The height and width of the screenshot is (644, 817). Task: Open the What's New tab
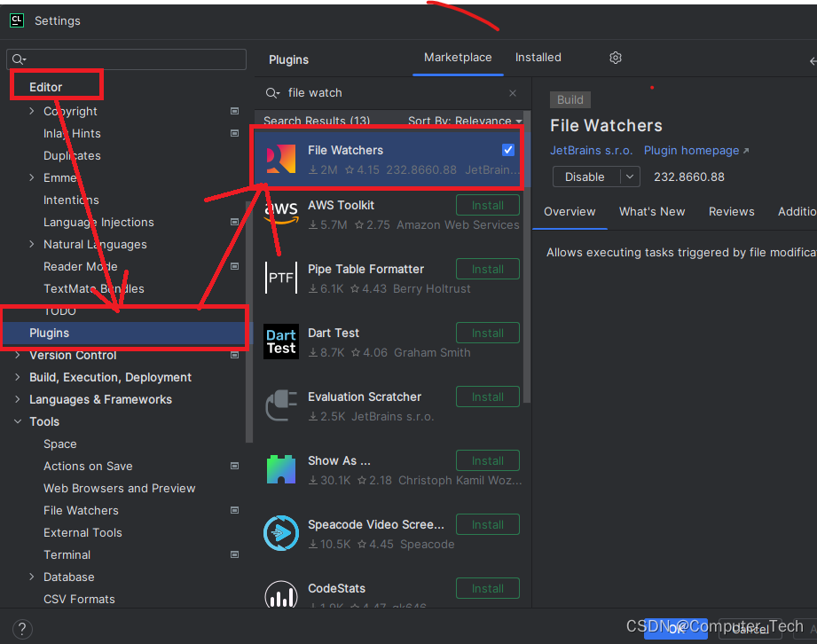[x=652, y=211]
